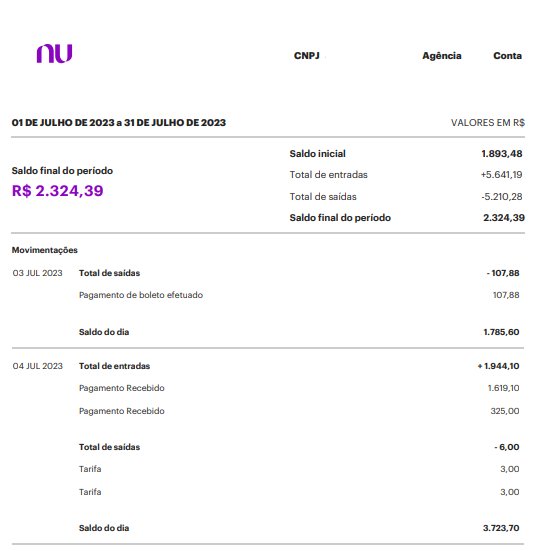540x558 pixels.
Task: Click the Saldo do dia 3.723,70 value
Action: pos(501,528)
